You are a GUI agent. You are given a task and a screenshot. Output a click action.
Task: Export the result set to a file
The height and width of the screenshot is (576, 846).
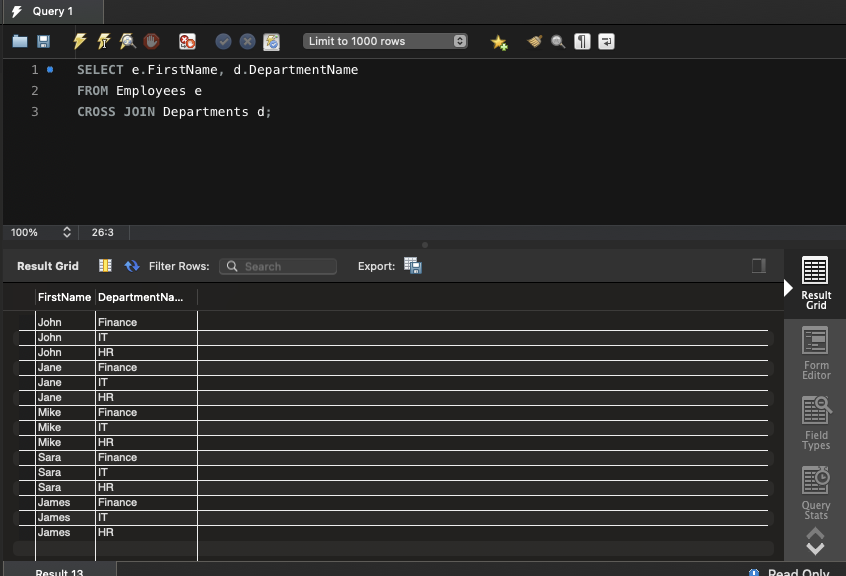[x=412, y=266]
